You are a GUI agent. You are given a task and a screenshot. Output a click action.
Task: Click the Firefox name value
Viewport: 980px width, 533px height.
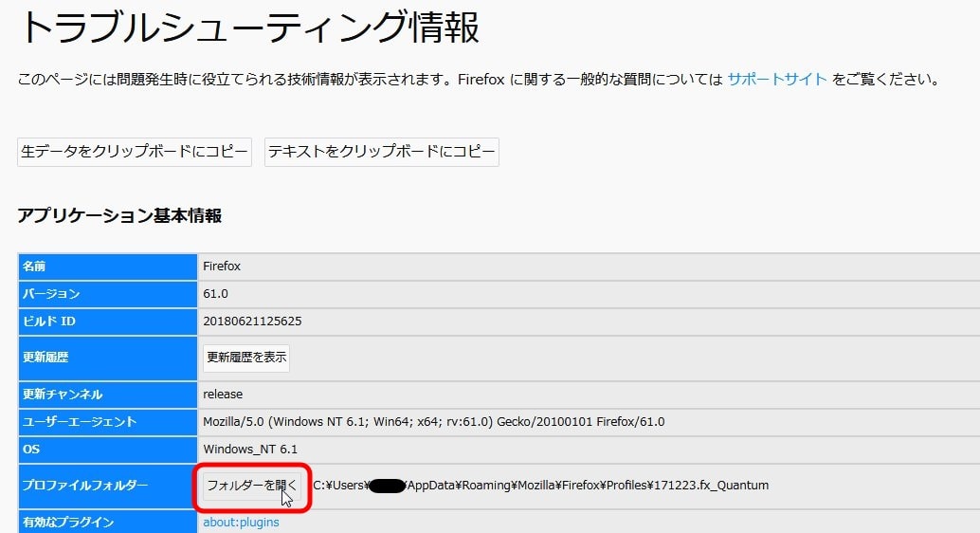pos(222,266)
